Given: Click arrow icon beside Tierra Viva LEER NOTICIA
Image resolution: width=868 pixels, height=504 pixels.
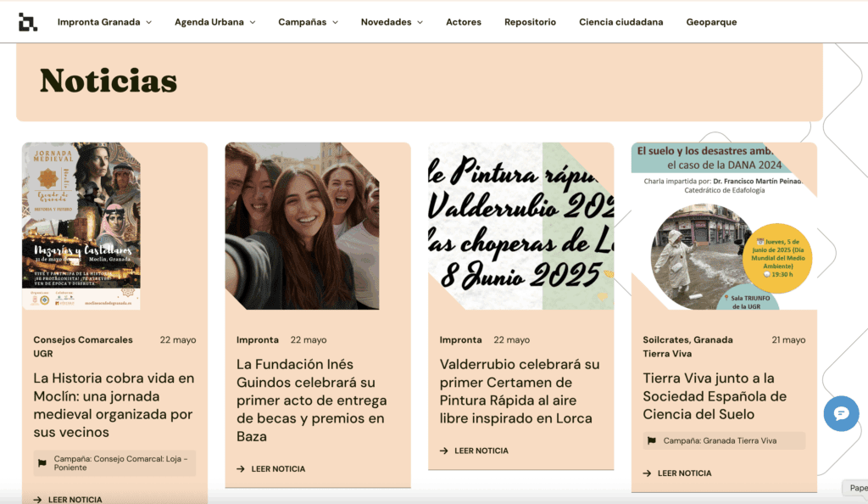Looking at the screenshot, I should pyautogui.click(x=647, y=473).
